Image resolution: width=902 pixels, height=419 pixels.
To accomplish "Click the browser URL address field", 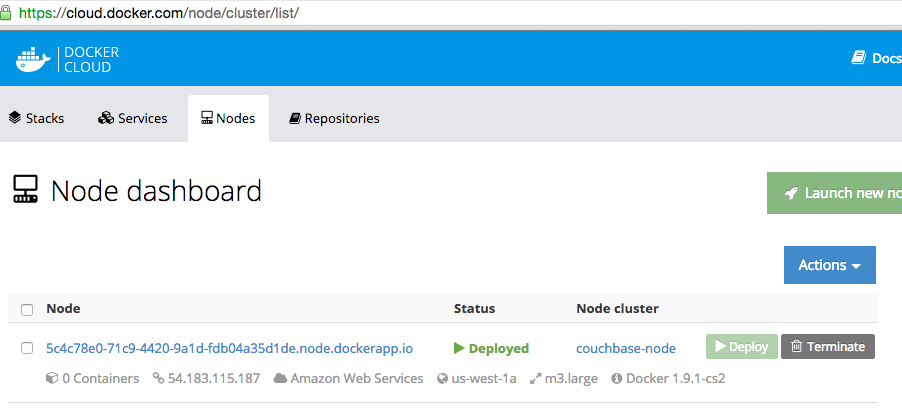I will click(400, 13).
